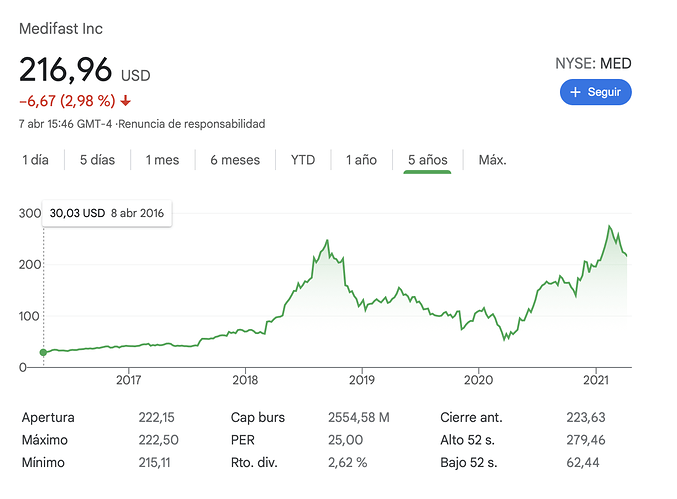Click the green data point marker on chart
The width and height of the screenshot is (677, 499).
pos(43,353)
